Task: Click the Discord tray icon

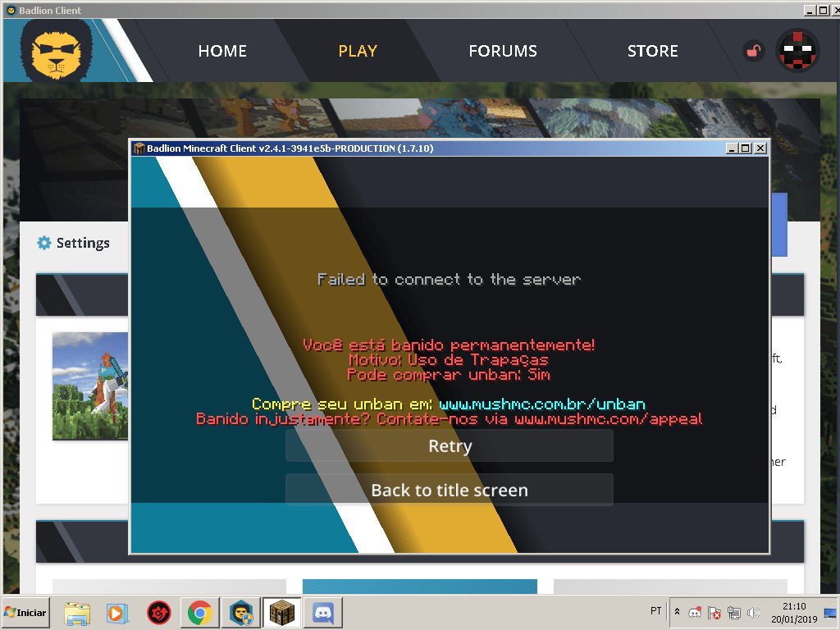Action: pos(695,612)
